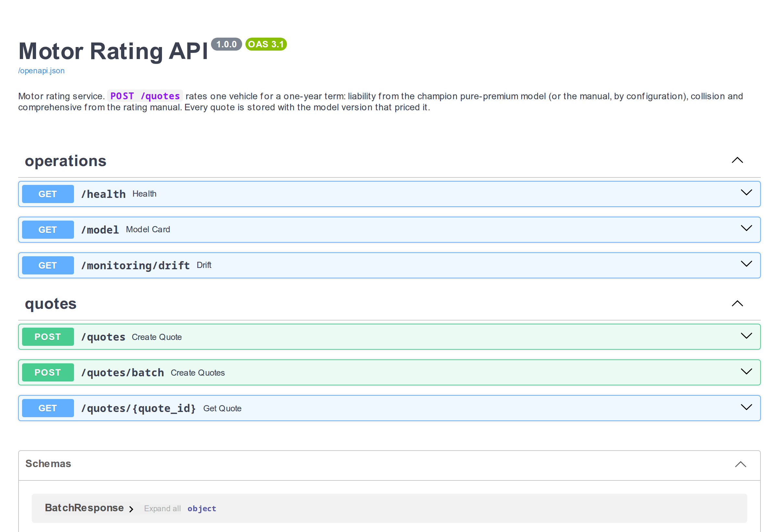Expand the GET /health chevron arrow
Image resolution: width=779 pixels, height=532 pixels.
point(746,193)
